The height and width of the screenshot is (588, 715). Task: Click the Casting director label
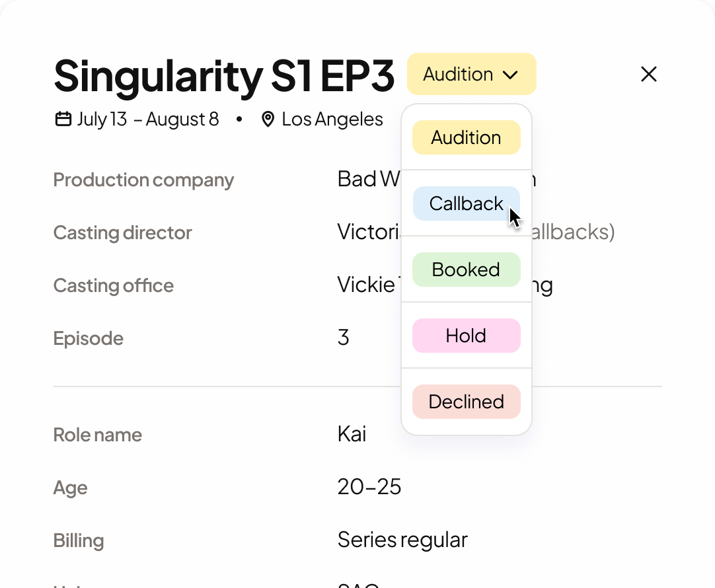[x=122, y=233]
